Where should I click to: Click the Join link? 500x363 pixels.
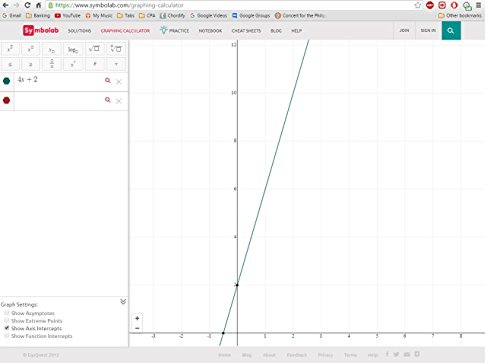(404, 30)
